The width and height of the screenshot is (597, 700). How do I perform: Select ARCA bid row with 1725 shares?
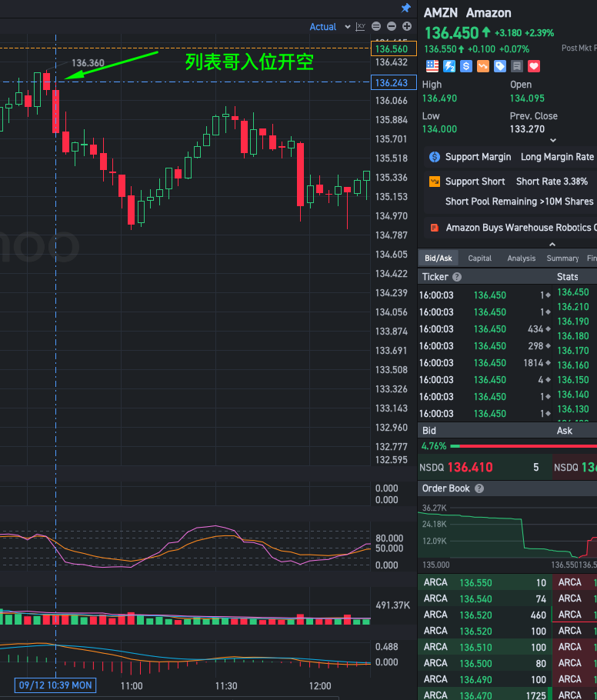(x=485, y=695)
